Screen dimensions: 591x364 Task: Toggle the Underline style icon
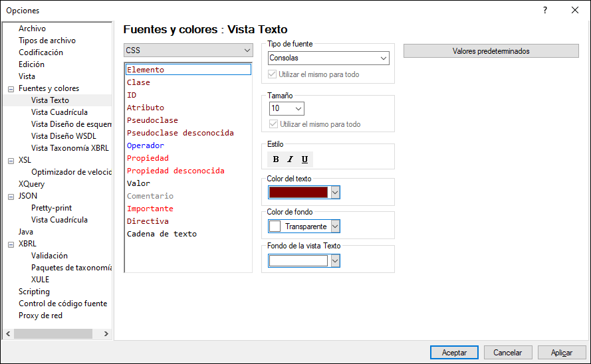(x=304, y=159)
